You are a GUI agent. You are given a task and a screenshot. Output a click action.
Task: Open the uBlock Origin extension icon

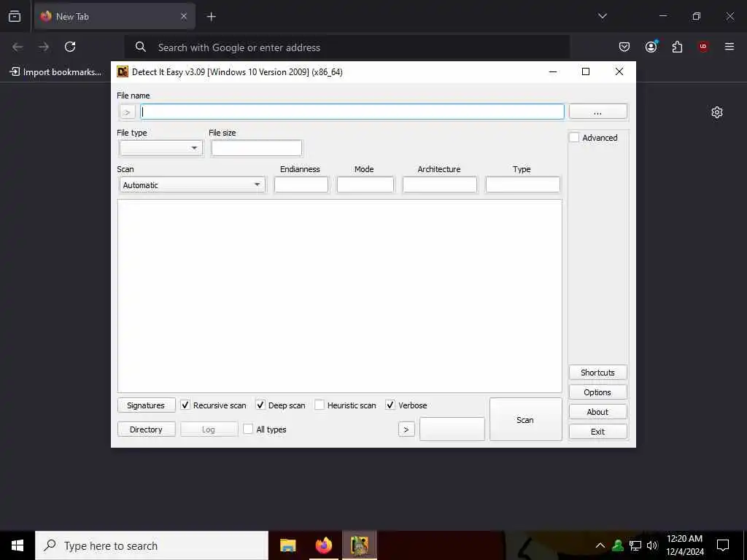coord(703,47)
